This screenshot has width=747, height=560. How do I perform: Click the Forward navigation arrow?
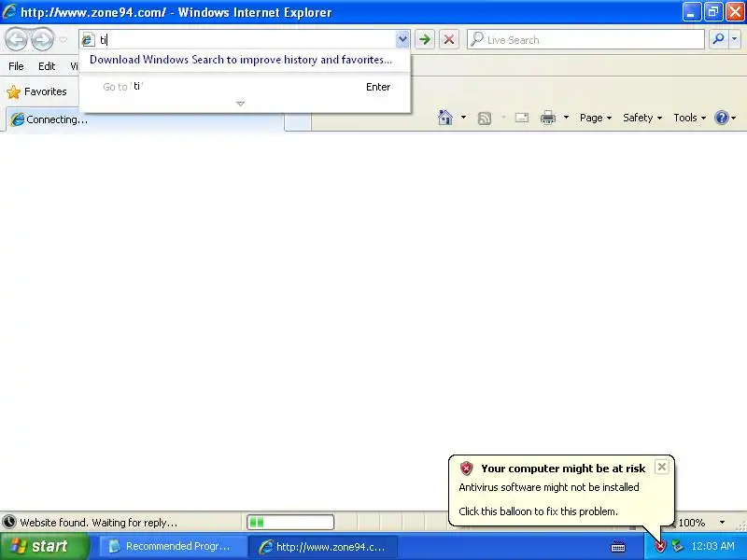coord(42,39)
